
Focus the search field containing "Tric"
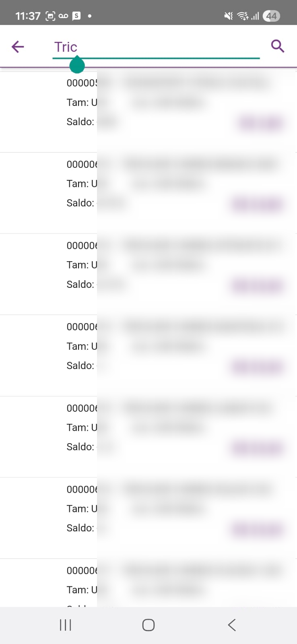pyautogui.click(x=156, y=47)
